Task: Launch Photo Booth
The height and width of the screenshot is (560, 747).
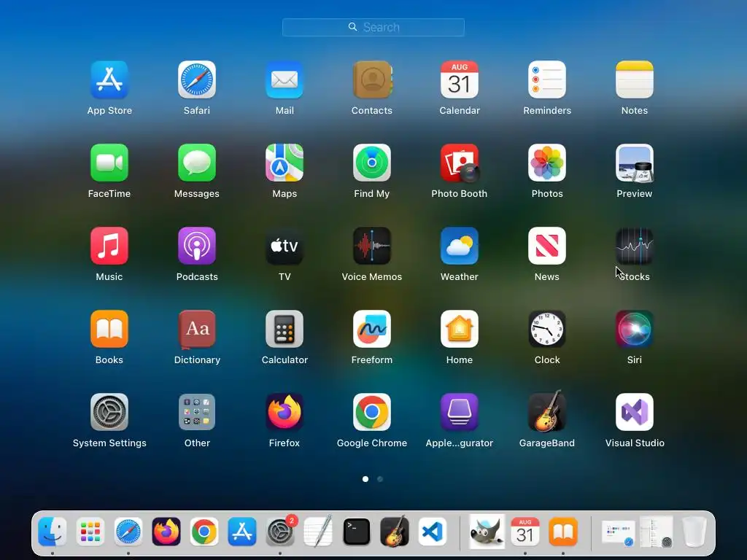Action: [x=460, y=163]
